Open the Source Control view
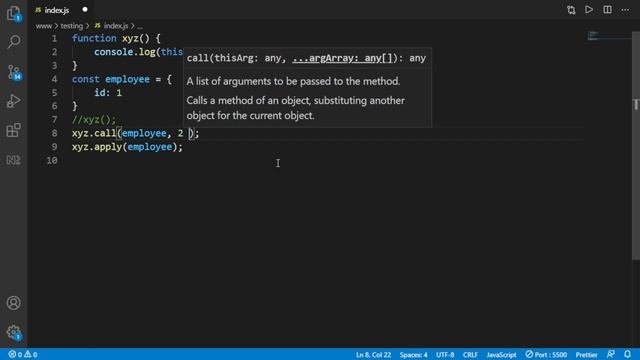Viewport: 640px width, 360px height. pyautogui.click(x=13, y=72)
